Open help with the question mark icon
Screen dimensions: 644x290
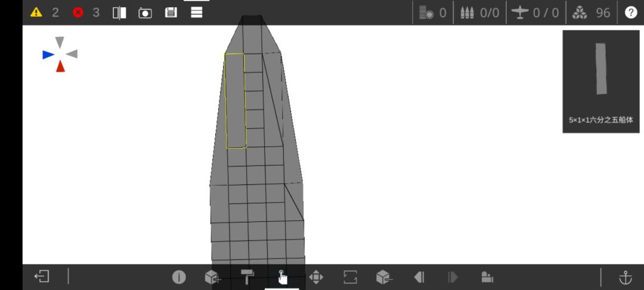(631, 13)
